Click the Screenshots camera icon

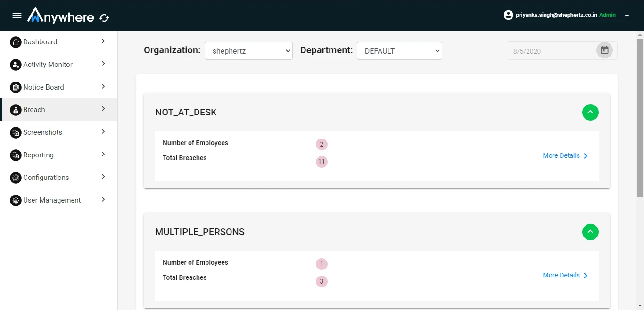[16, 132]
